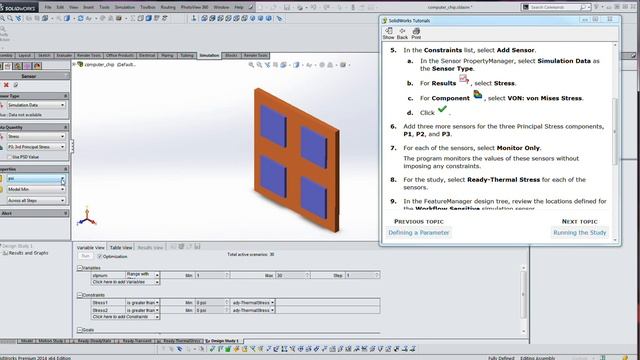640x360 pixels.
Task: Collapse the Constraints section
Action: pos(80,295)
